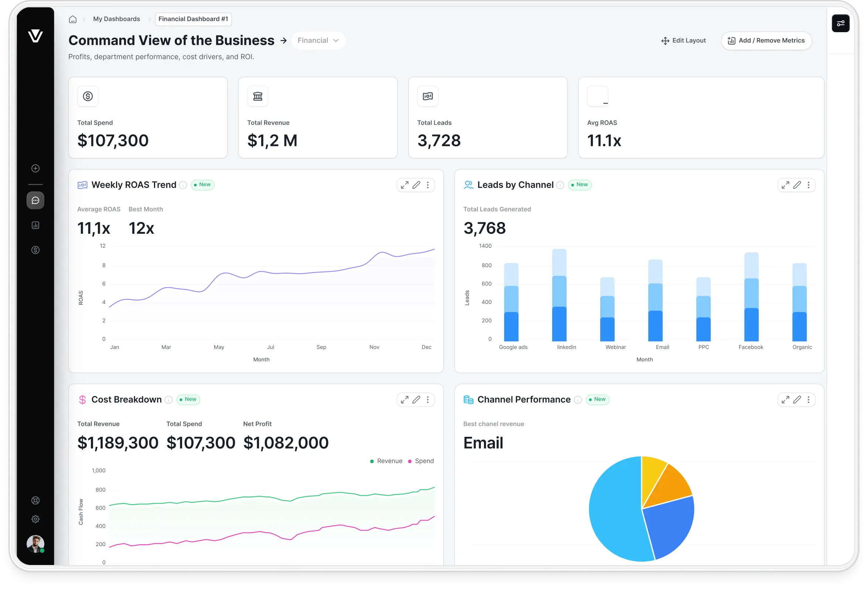
Task: Open the help icon near the bottom sidebar
Action: (35, 500)
